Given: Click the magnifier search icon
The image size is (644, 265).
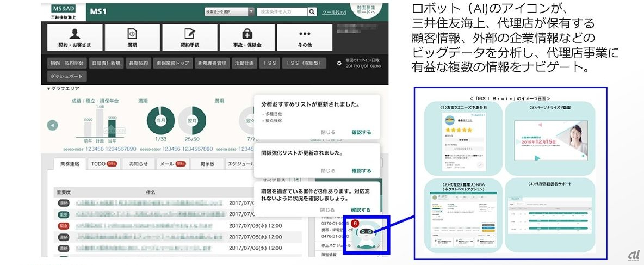Looking at the screenshot, I should point(313,12).
